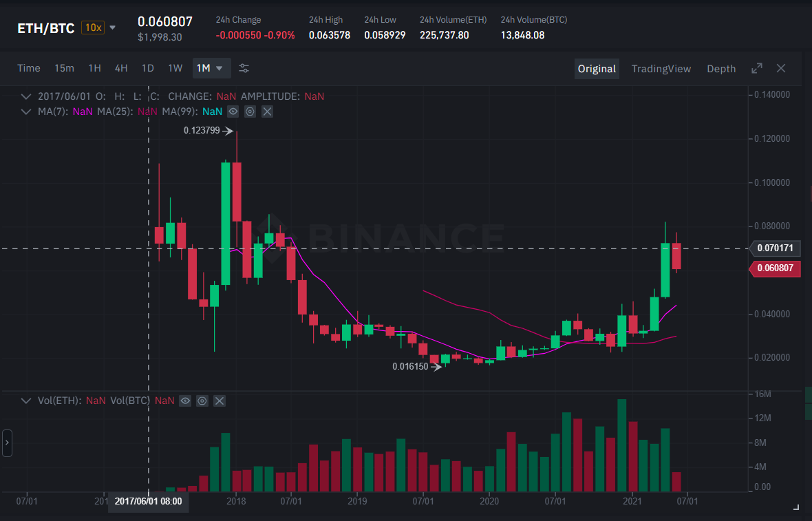This screenshot has height=521, width=812.
Task: Open the 1M interval dropdown
Action: [x=211, y=68]
